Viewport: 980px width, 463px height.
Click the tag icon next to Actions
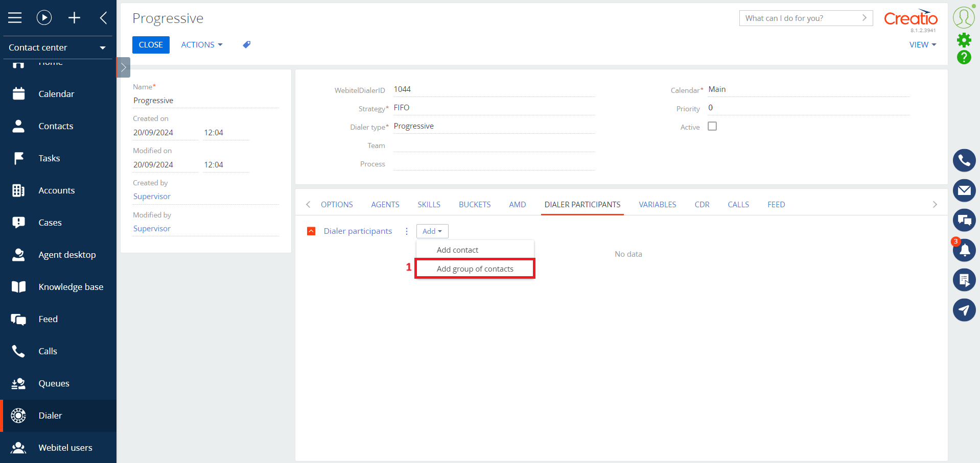coord(247,45)
